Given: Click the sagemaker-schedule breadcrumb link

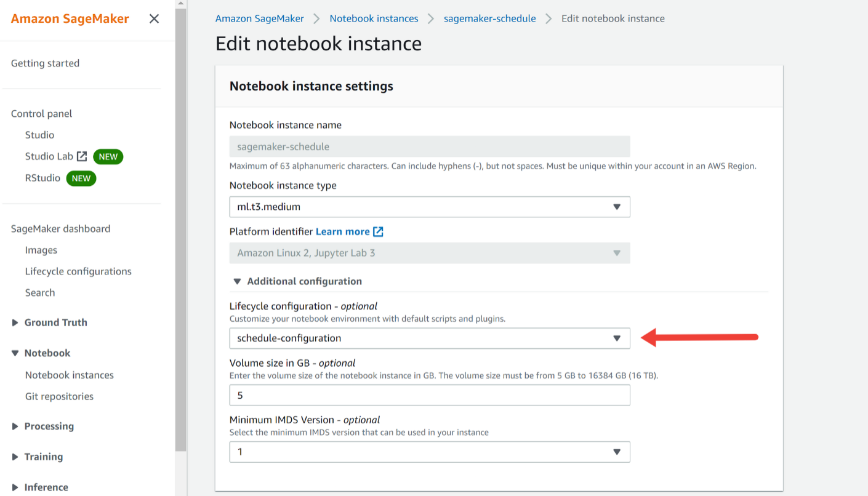Looking at the screenshot, I should click(x=489, y=18).
